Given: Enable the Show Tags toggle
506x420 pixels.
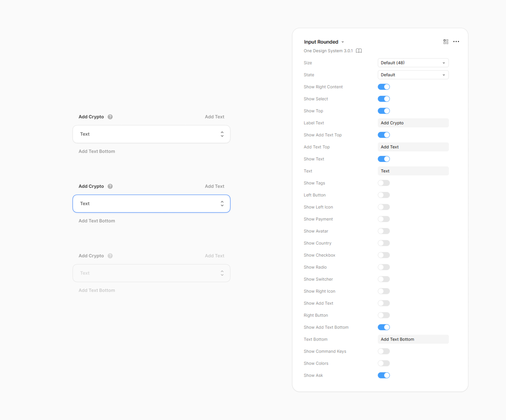Looking at the screenshot, I should 383,183.
